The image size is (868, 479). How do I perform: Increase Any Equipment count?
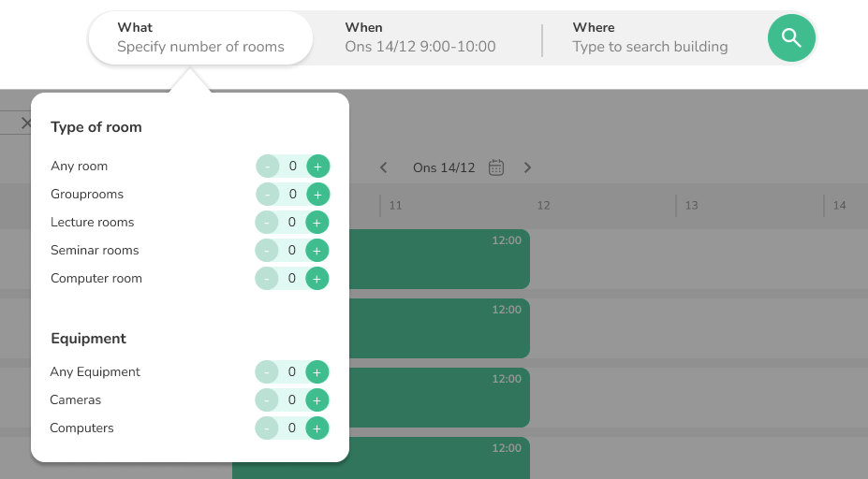coord(317,372)
